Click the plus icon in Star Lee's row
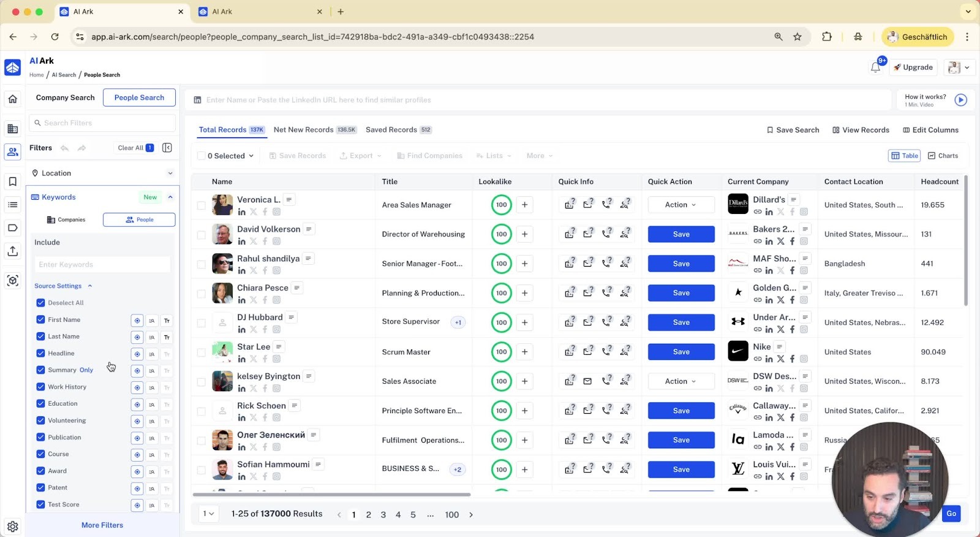The width and height of the screenshot is (980, 537). [524, 352]
